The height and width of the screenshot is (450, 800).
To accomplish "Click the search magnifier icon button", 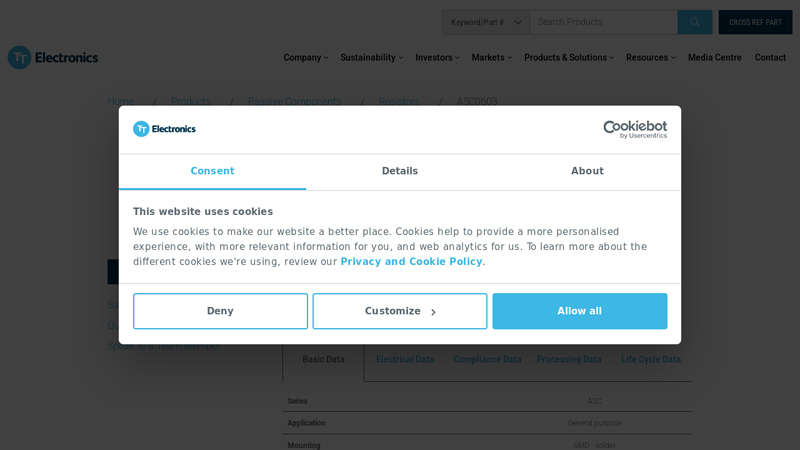I will [695, 22].
